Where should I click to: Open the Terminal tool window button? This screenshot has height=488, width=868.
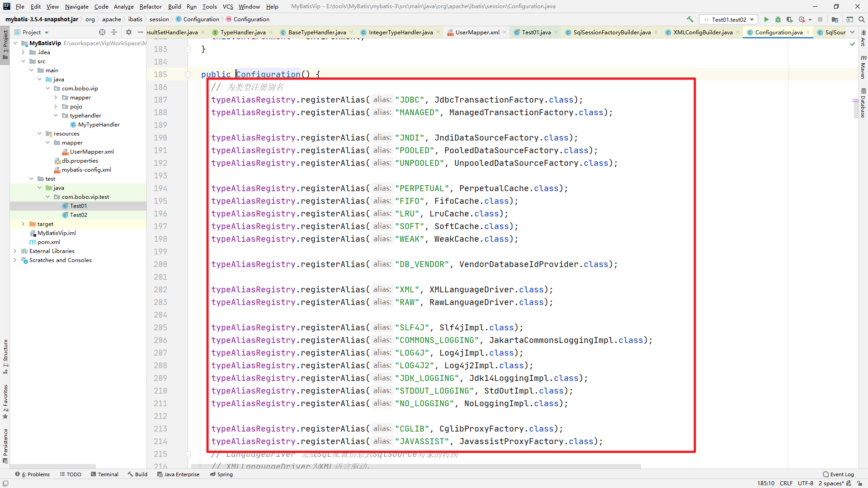pos(104,474)
